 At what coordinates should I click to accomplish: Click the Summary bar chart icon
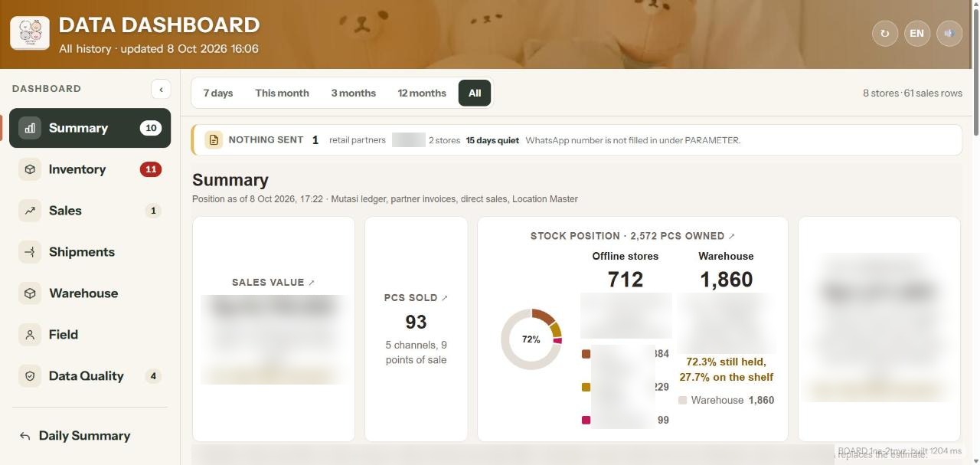point(30,128)
